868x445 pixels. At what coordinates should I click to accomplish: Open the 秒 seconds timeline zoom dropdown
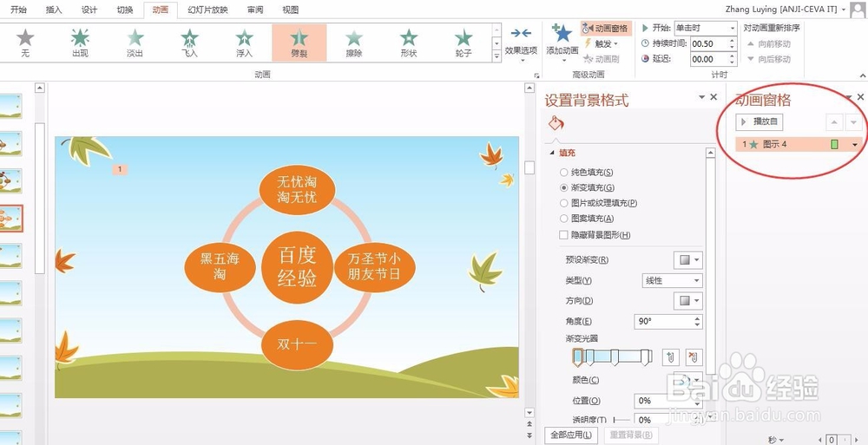point(775,440)
